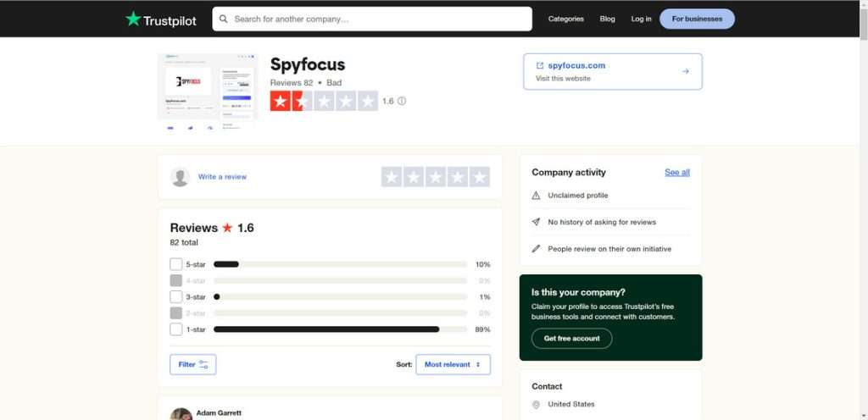Open the Trustpilot logo home link
The height and width of the screenshot is (420, 868).
160,19
